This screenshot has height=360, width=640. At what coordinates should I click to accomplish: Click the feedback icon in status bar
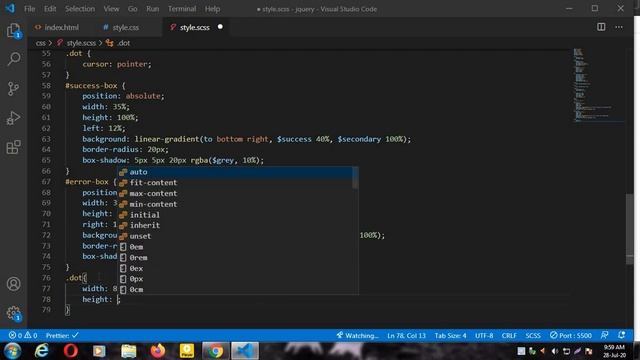(604, 335)
